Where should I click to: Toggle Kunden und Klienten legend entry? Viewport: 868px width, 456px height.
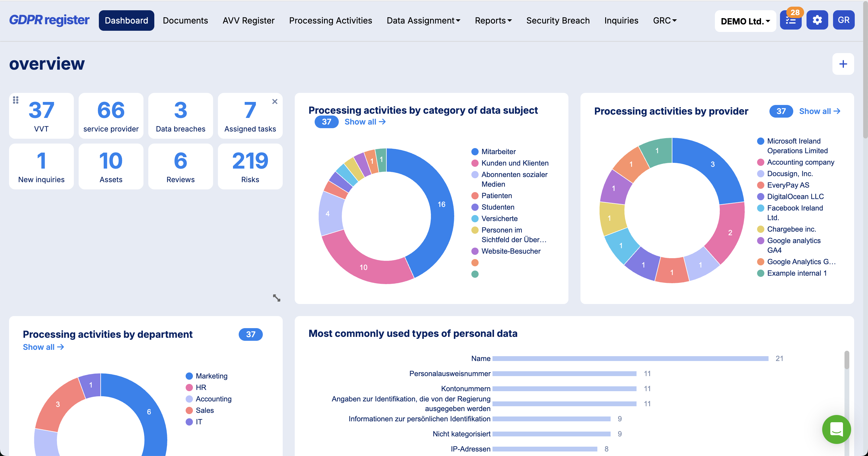pyautogui.click(x=510, y=163)
